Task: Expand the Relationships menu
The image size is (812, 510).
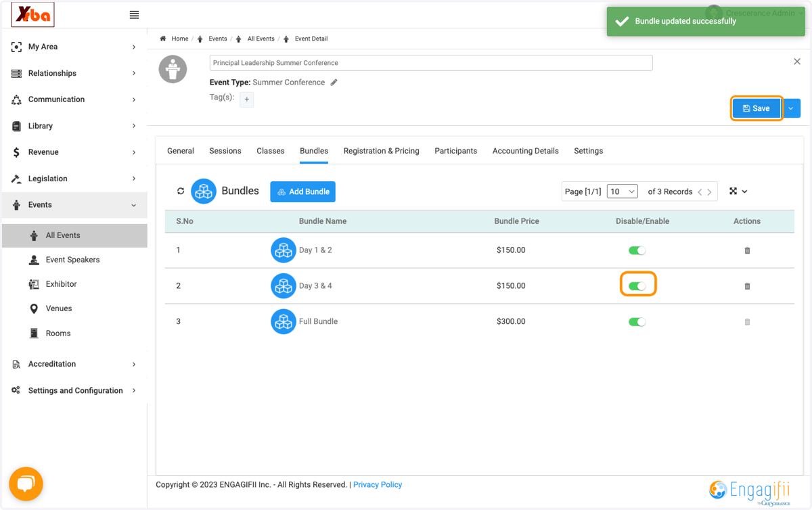Action: 74,73
